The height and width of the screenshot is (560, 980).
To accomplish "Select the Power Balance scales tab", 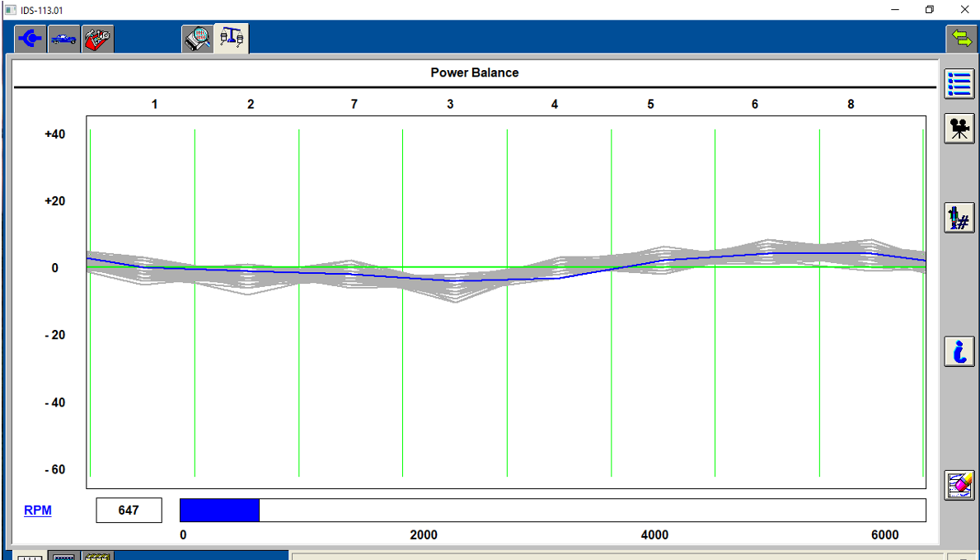I will [x=232, y=39].
